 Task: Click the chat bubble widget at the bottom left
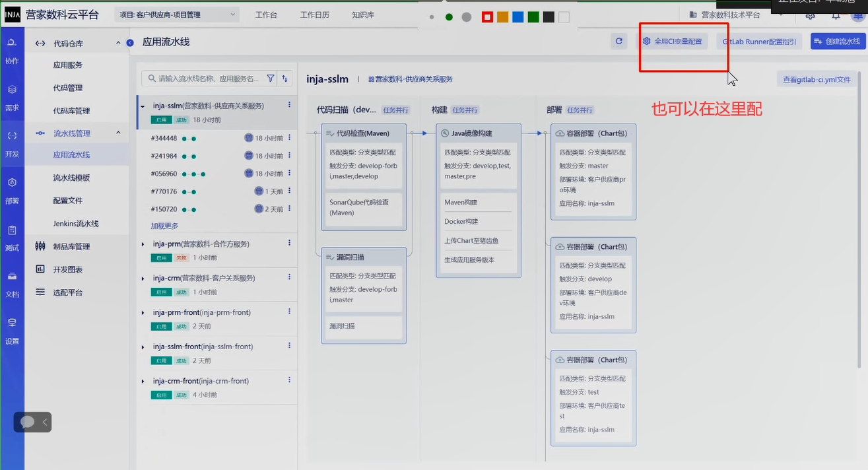point(28,422)
